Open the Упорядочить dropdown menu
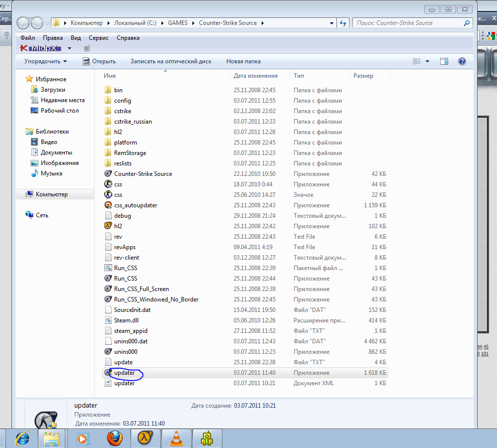The image size is (497, 448). pyautogui.click(x=46, y=61)
